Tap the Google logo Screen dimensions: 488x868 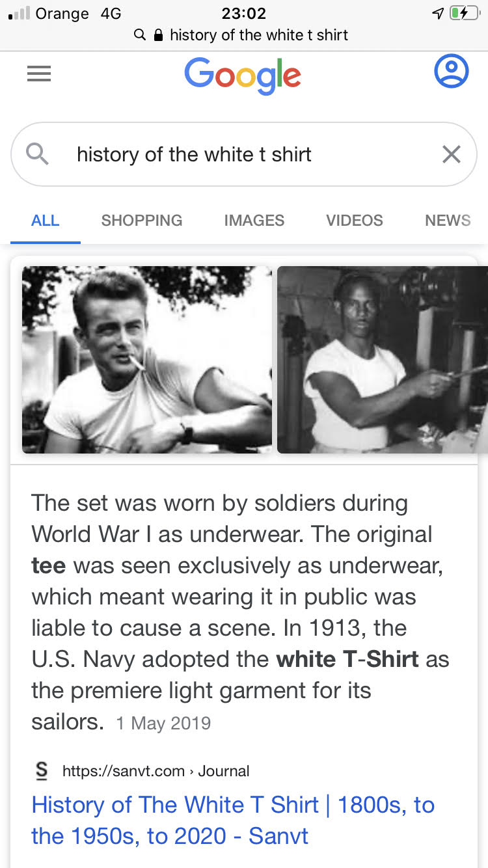(x=243, y=75)
